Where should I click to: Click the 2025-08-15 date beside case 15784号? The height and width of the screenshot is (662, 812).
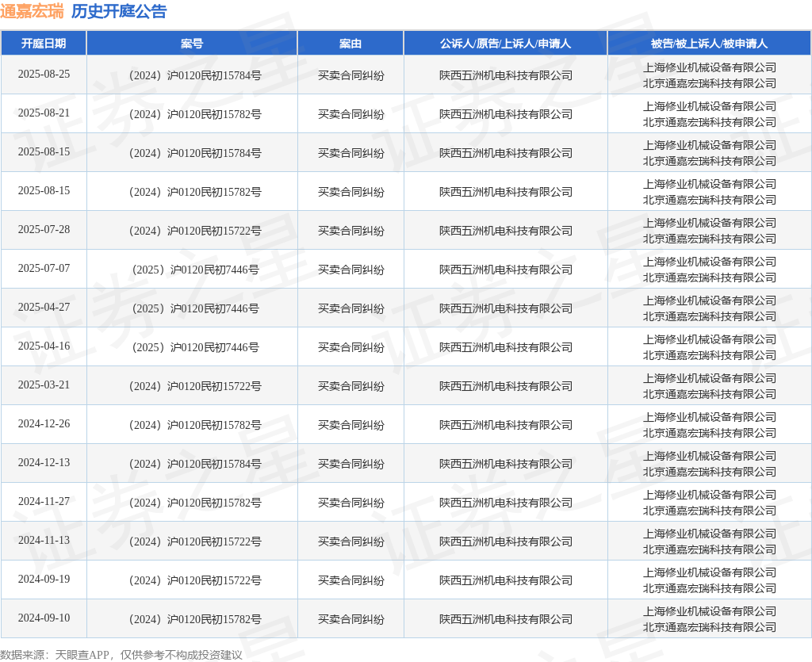click(x=44, y=151)
